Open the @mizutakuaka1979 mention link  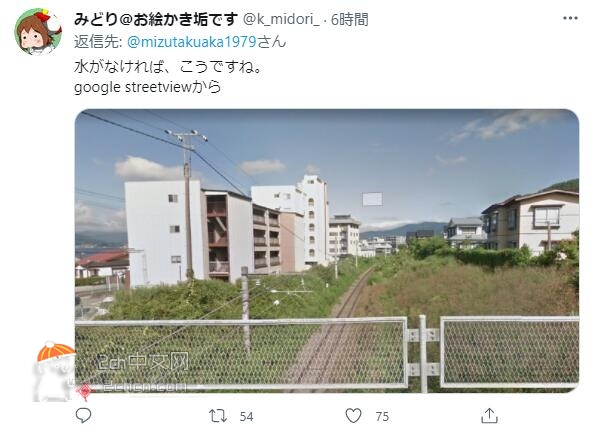click(192, 42)
